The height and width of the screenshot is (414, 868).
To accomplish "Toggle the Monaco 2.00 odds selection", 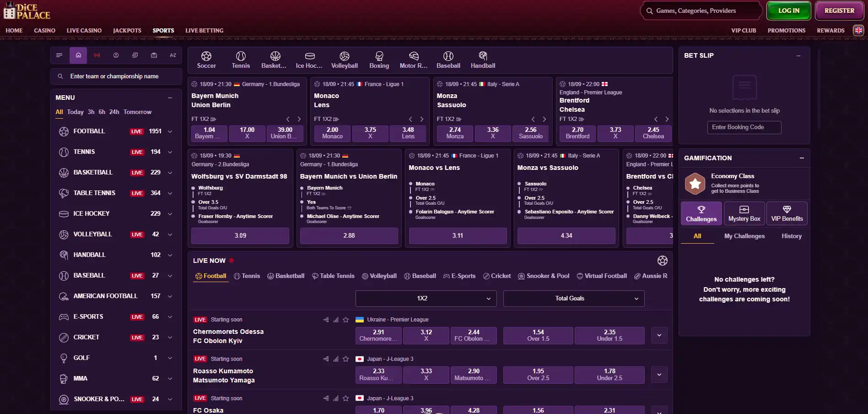I will 332,133.
